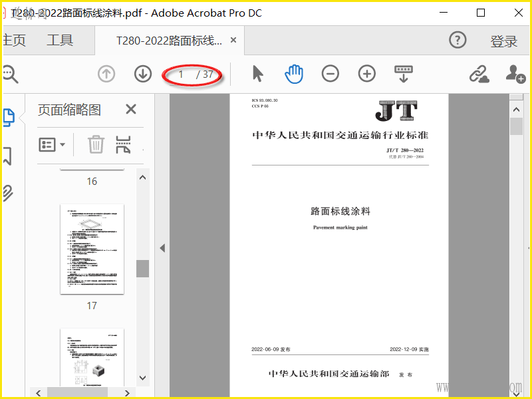Click the 2022-12-09 实施 date text
The height and width of the screenshot is (399, 532).
[409, 349]
